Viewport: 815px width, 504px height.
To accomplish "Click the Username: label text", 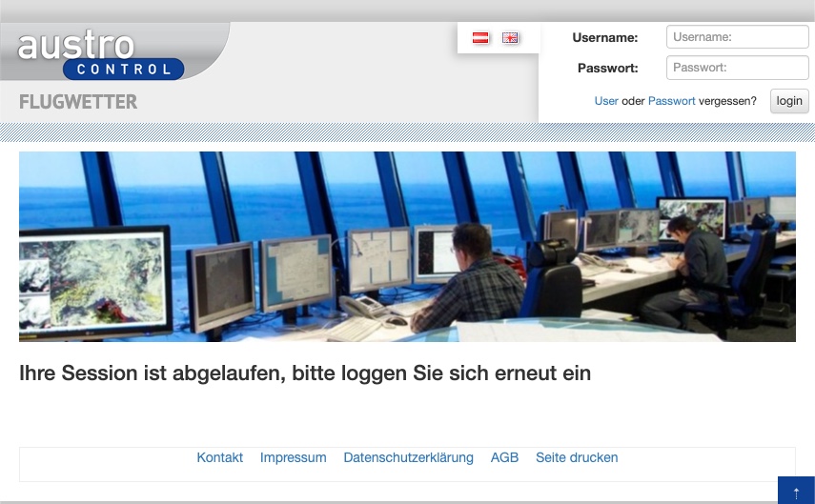I will tap(604, 38).
